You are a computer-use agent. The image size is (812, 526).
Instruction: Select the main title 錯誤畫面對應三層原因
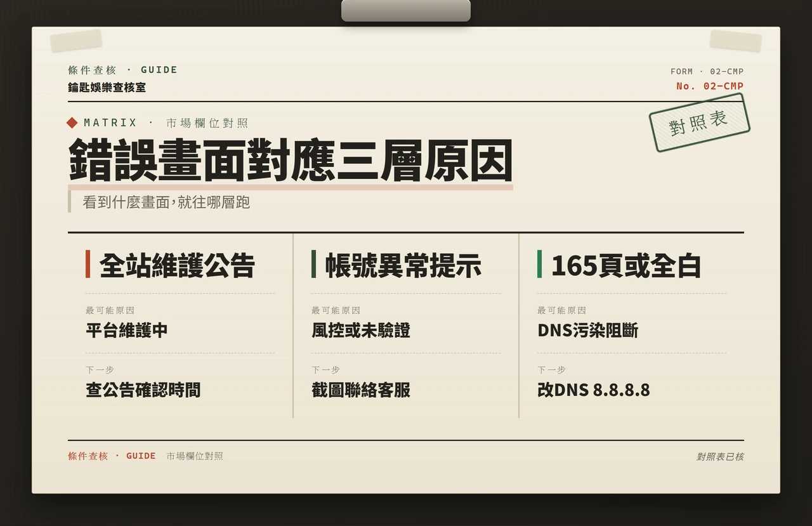tap(291, 161)
